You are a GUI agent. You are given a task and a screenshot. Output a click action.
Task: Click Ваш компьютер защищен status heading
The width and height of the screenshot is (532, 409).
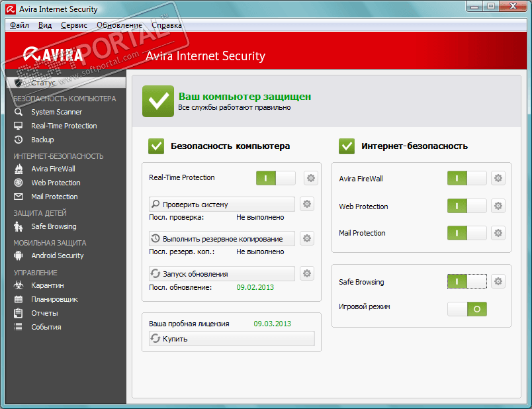tap(245, 97)
